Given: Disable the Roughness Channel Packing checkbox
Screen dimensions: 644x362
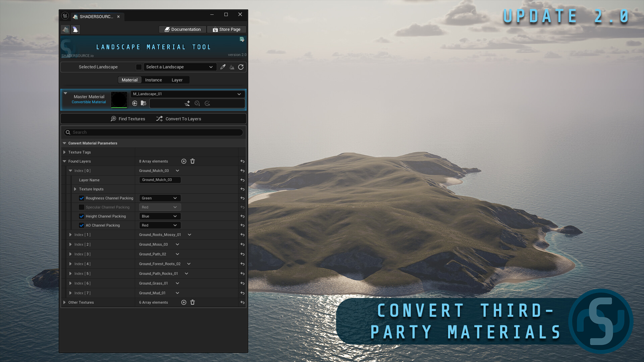Looking at the screenshot, I should pos(82,198).
